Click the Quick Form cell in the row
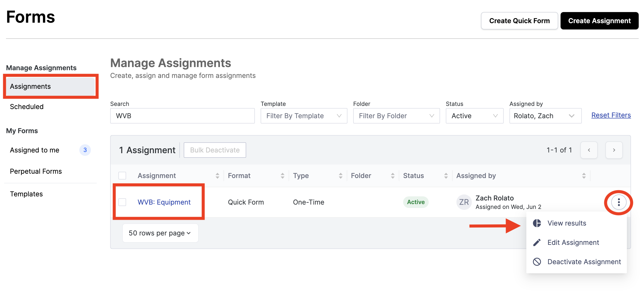Screen dimensions: 644x296 [x=246, y=202]
